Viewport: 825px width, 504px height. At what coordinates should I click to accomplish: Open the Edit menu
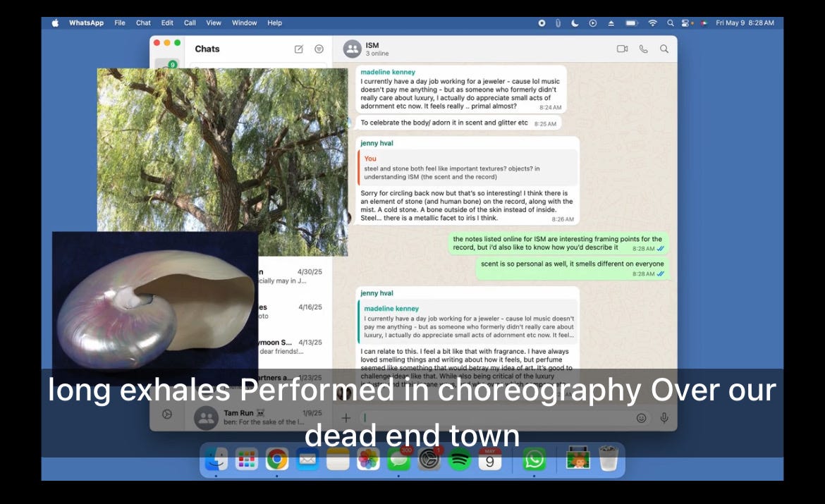pyautogui.click(x=167, y=23)
